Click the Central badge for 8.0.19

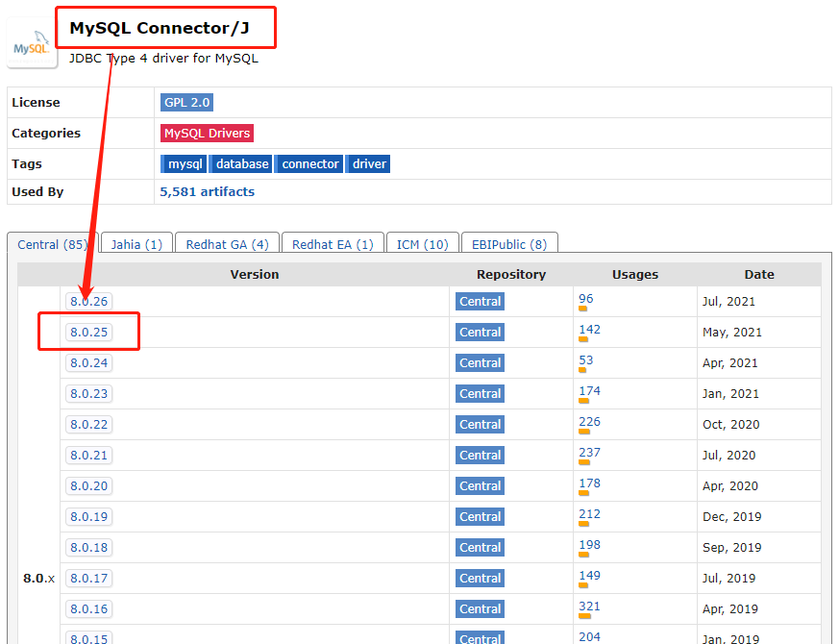tap(480, 516)
